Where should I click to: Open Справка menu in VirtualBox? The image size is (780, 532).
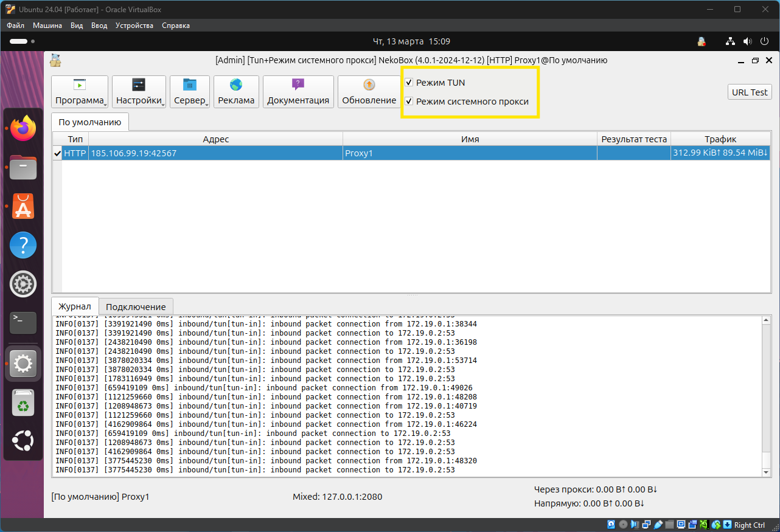176,26
